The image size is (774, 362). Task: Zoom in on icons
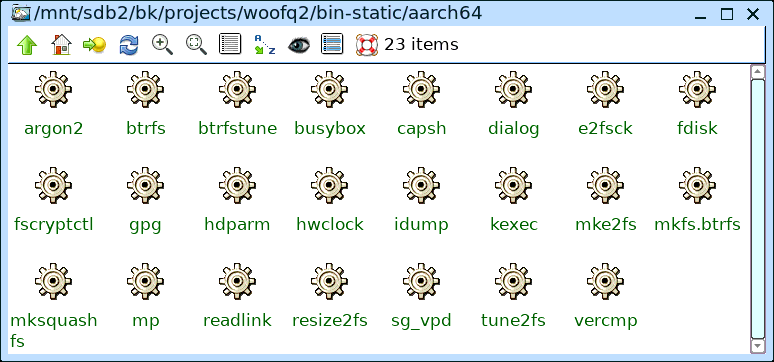162,45
